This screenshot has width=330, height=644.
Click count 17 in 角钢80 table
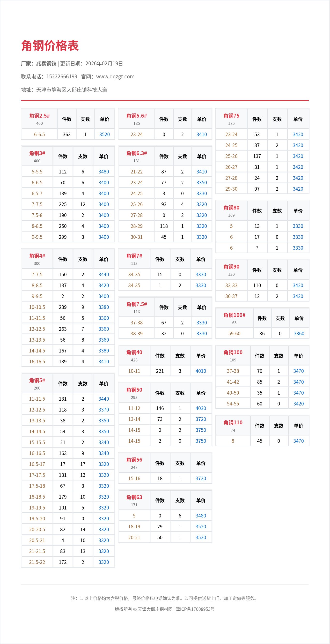click(257, 237)
